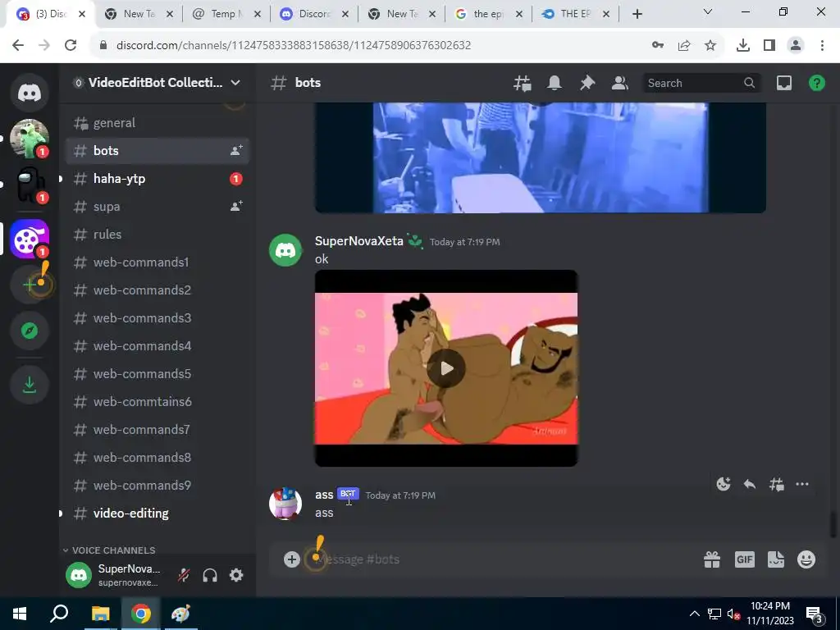
Task: Click the Add a Server plus icon
Action: [30, 285]
